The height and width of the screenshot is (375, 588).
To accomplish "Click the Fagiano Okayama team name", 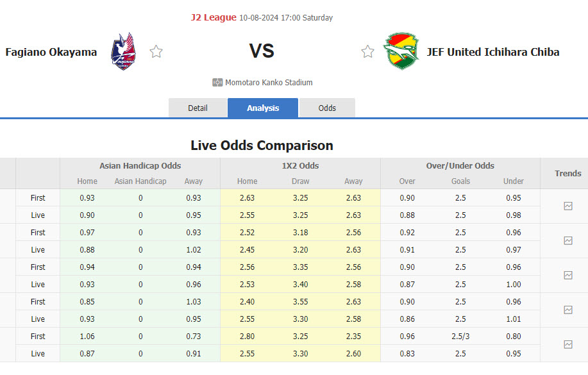I will tap(51, 52).
